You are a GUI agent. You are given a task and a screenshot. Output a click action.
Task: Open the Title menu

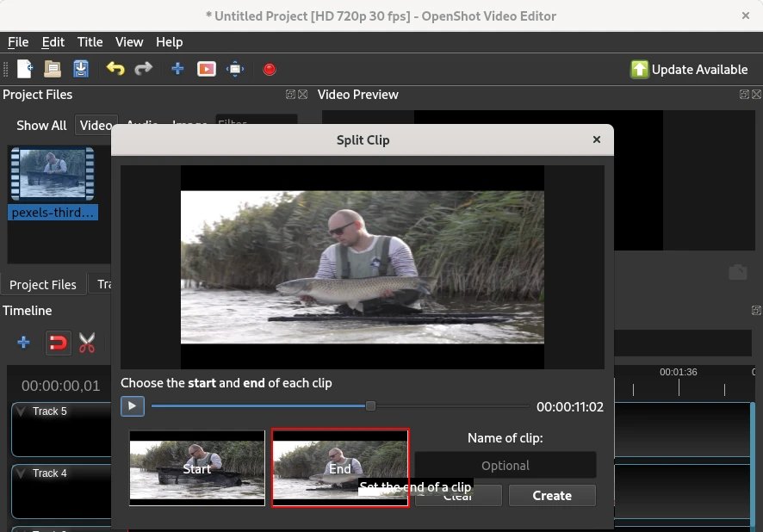(x=90, y=42)
